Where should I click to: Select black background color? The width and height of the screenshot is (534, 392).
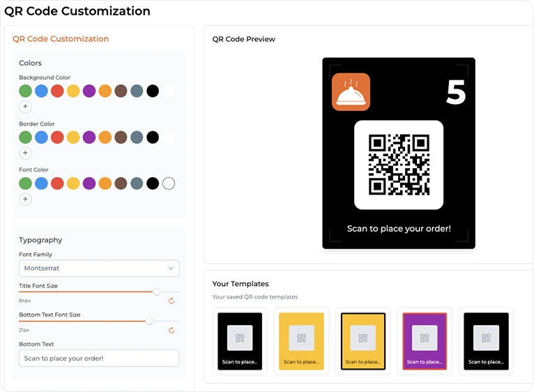pyautogui.click(x=153, y=91)
